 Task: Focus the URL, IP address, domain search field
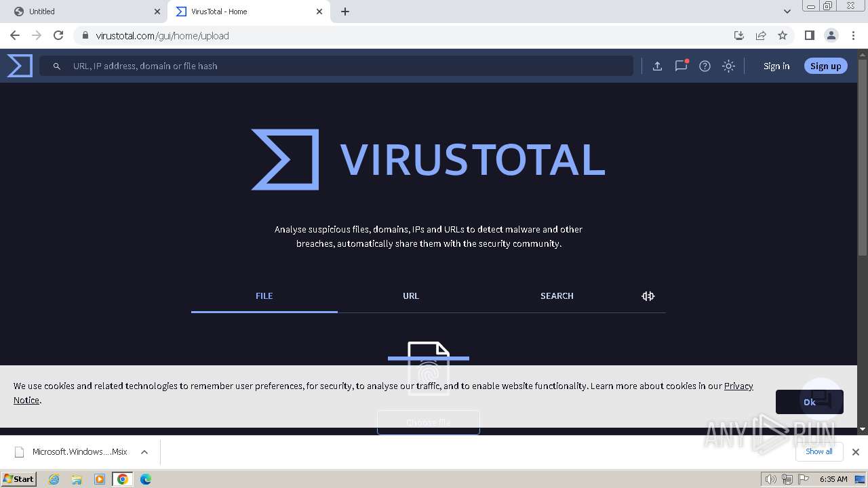tap(336, 66)
